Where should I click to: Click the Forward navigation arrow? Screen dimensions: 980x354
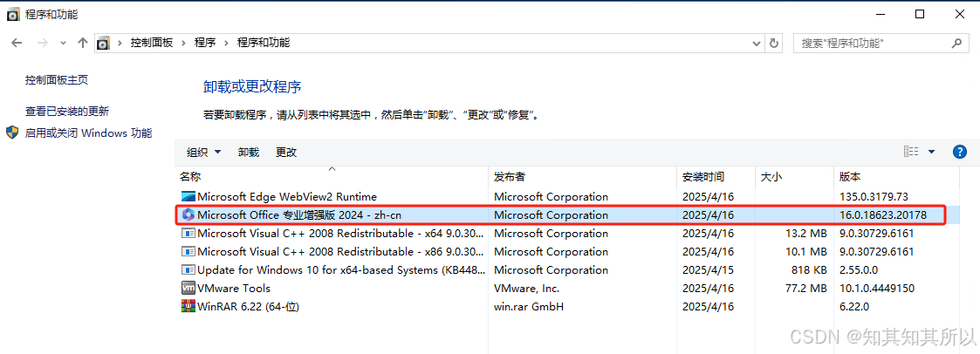[43, 43]
